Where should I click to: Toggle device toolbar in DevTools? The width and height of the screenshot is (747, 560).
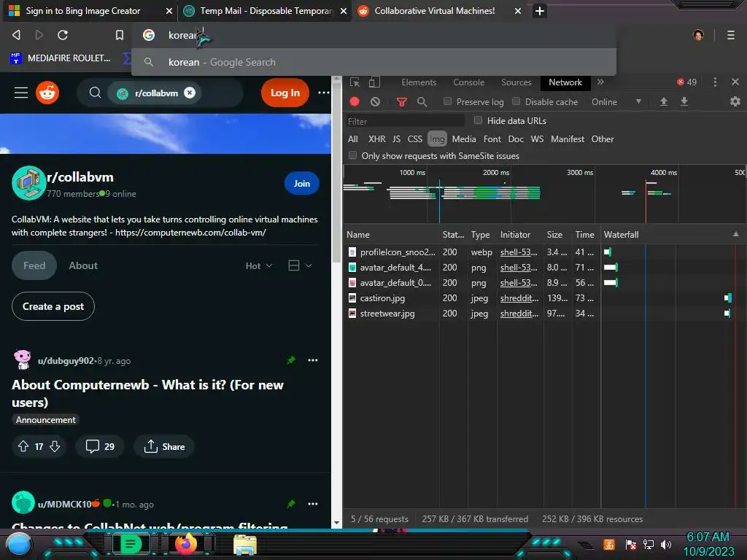click(374, 82)
